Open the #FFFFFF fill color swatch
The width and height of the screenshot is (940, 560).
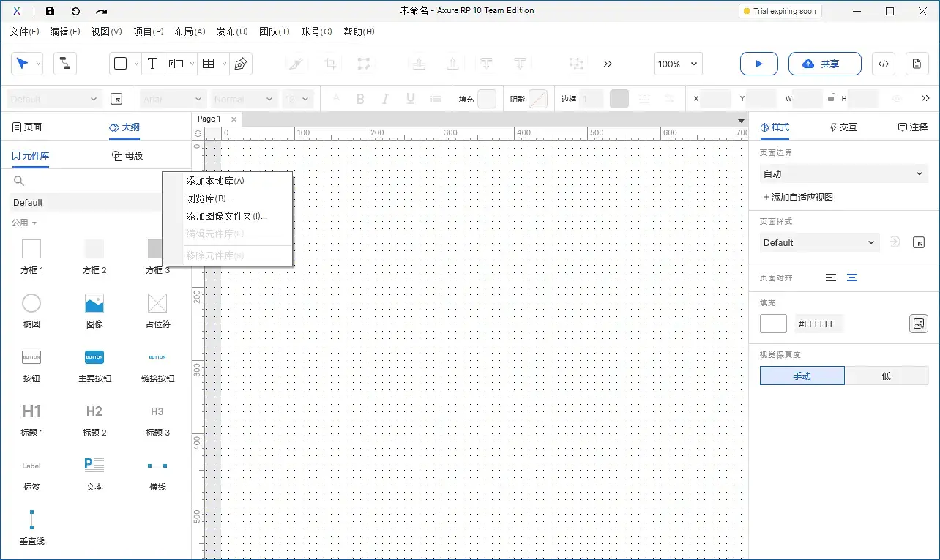point(773,323)
